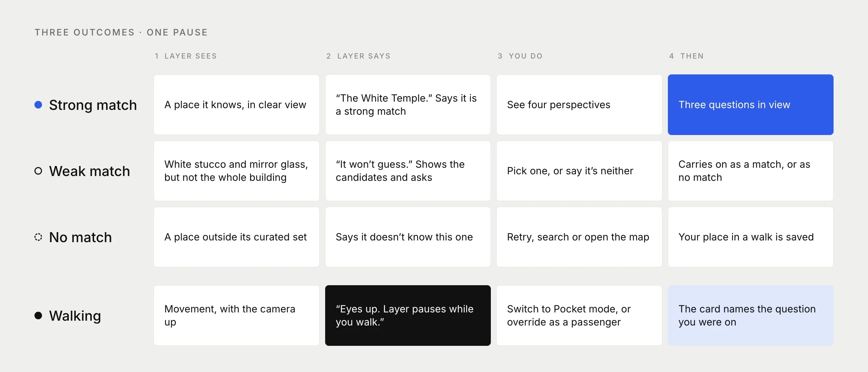Select the Weak match row label
Screen dimensions: 868x372
click(90, 171)
